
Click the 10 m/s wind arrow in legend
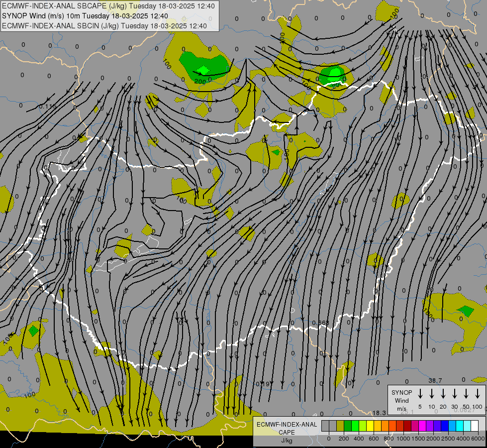click(431, 394)
